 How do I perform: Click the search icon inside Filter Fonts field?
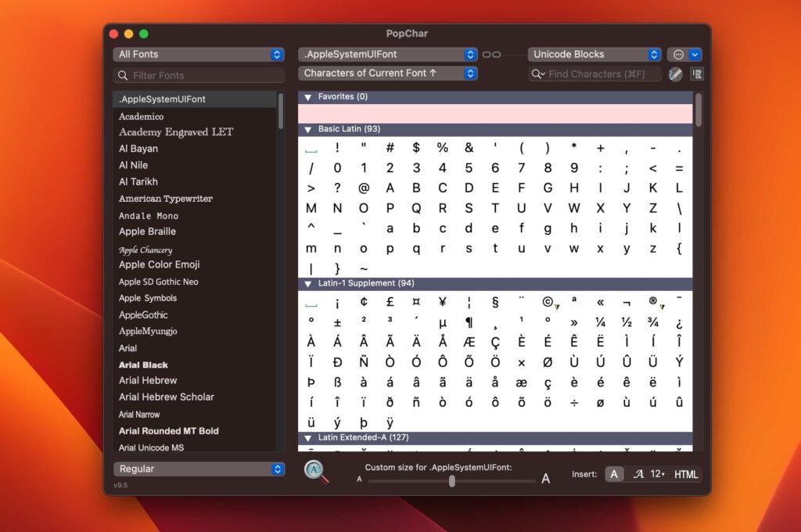coord(124,74)
